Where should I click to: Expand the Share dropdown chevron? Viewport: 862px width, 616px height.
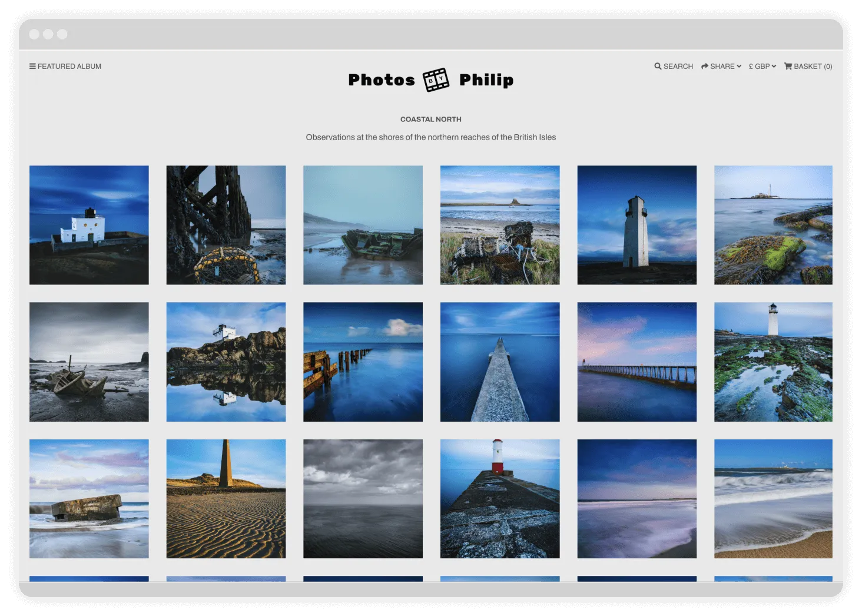click(x=739, y=67)
